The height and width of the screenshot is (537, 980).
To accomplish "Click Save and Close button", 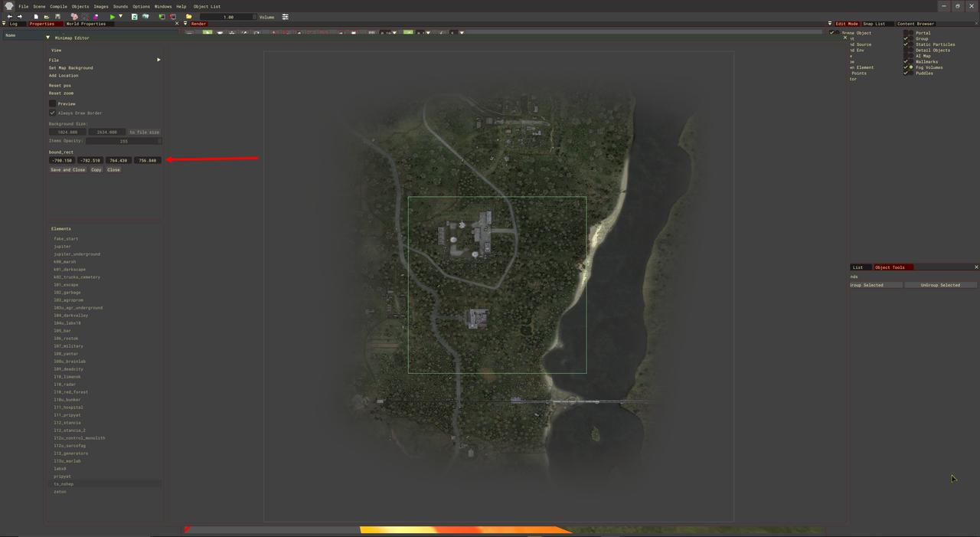I will tap(68, 169).
